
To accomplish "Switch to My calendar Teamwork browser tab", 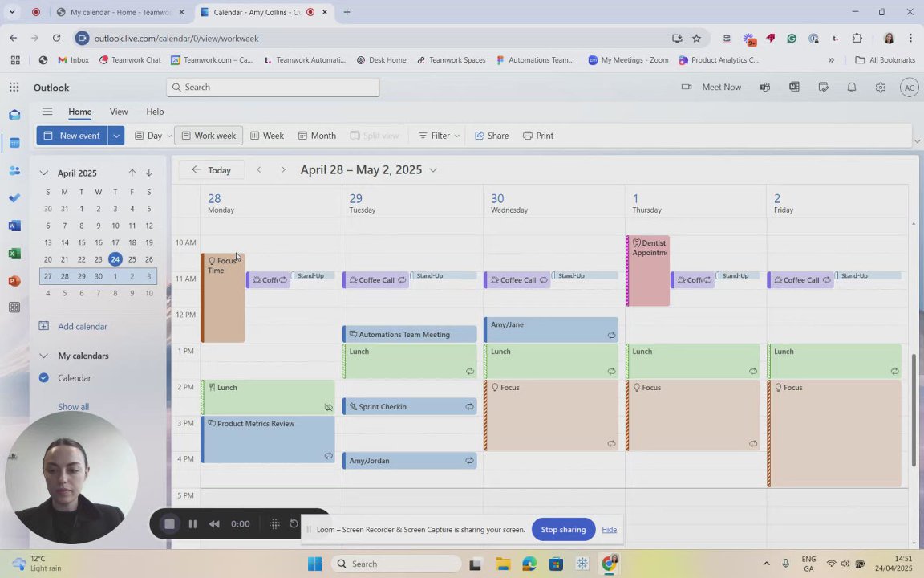I will (121, 12).
